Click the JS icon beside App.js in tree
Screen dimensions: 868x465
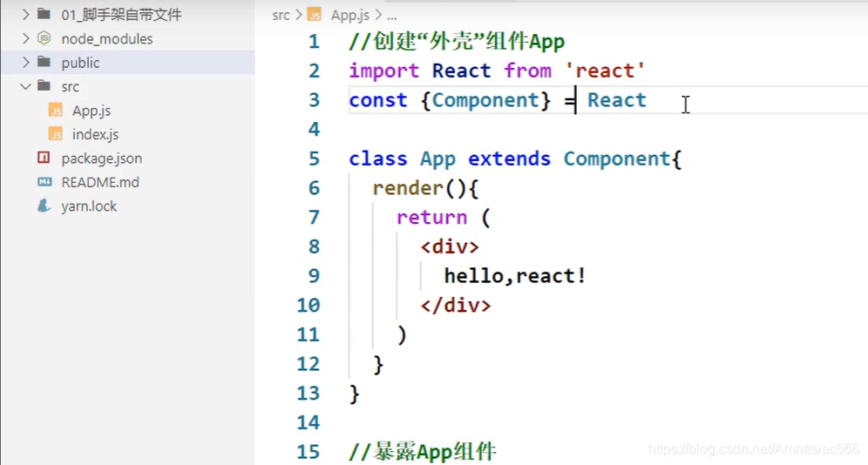coord(56,110)
